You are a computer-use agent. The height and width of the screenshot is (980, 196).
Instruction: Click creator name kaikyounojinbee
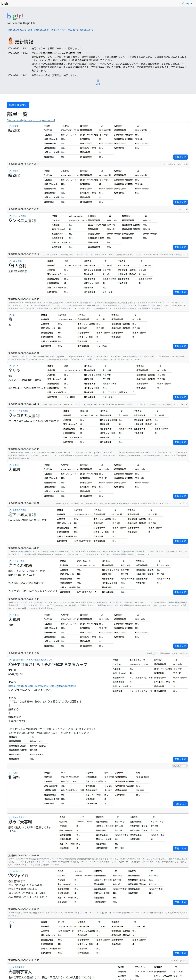click(x=76, y=216)
